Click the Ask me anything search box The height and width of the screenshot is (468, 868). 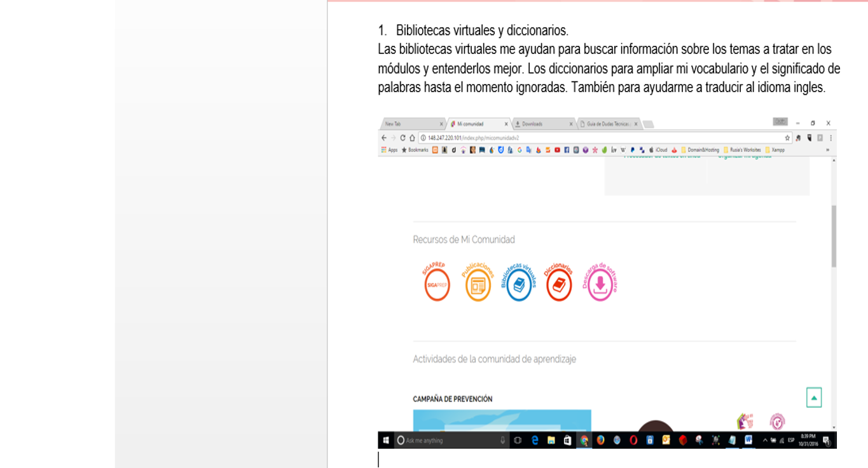pyautogui.click(x=451, y=440)
